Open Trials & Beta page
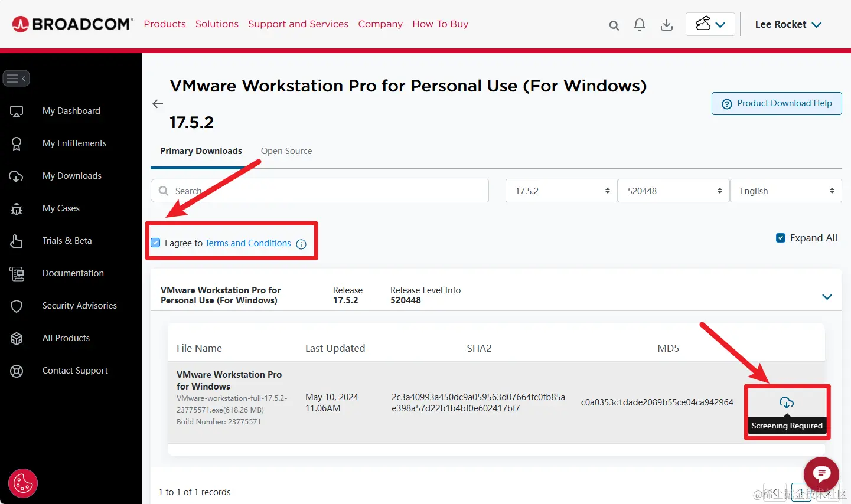The width and height of the screenshot is (851, 504). [67, 241]
